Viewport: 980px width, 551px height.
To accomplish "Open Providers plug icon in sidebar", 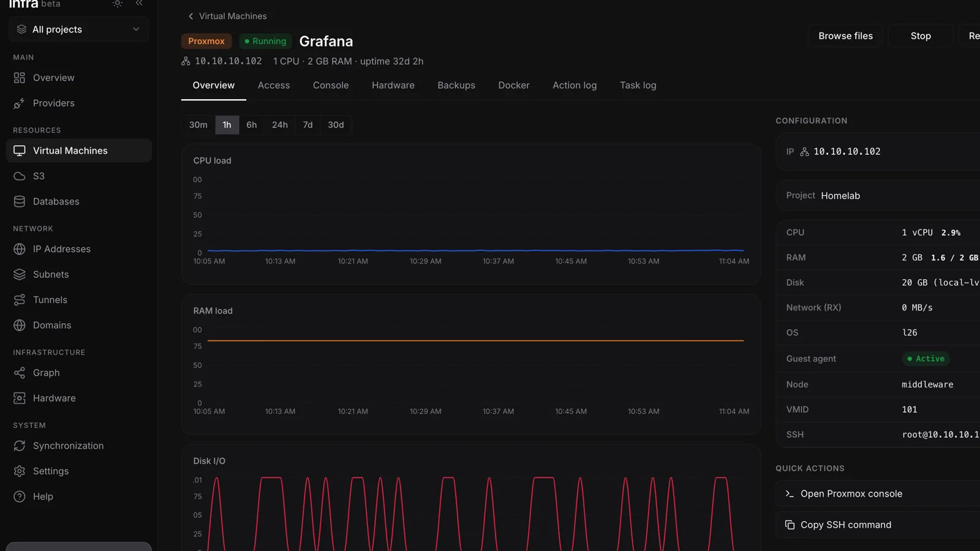I will (20, 103).
